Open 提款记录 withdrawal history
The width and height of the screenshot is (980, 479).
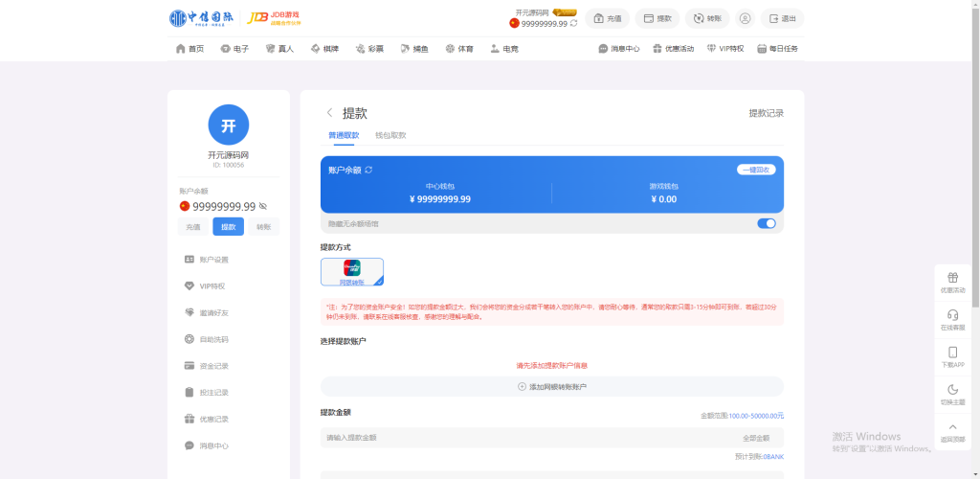coord(767,113)
